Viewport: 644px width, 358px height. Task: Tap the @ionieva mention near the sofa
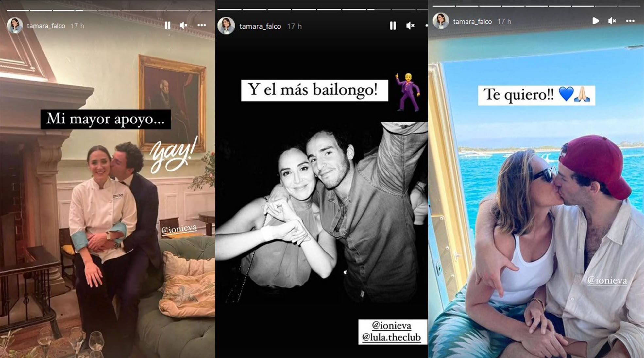pos(179,229)
